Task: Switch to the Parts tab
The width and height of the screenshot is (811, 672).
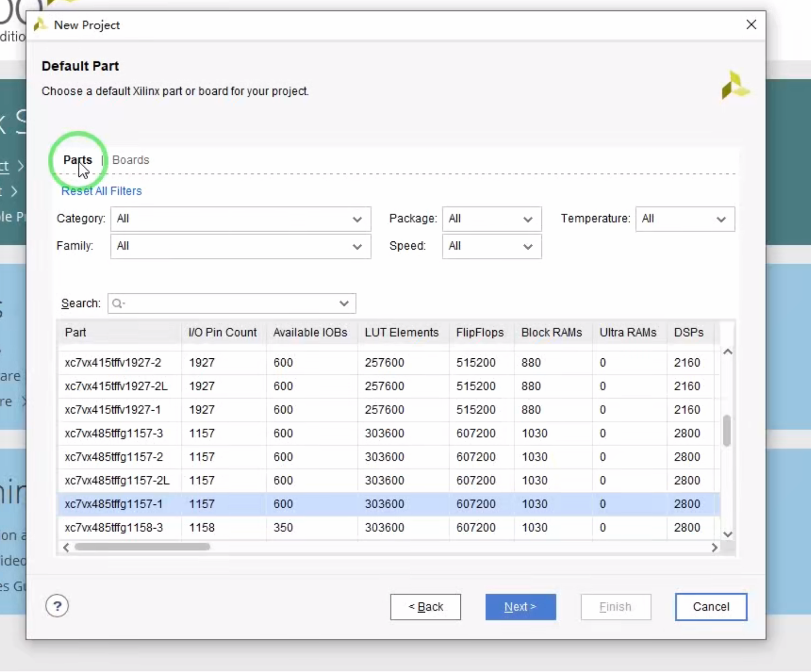Action: (78, 160)
